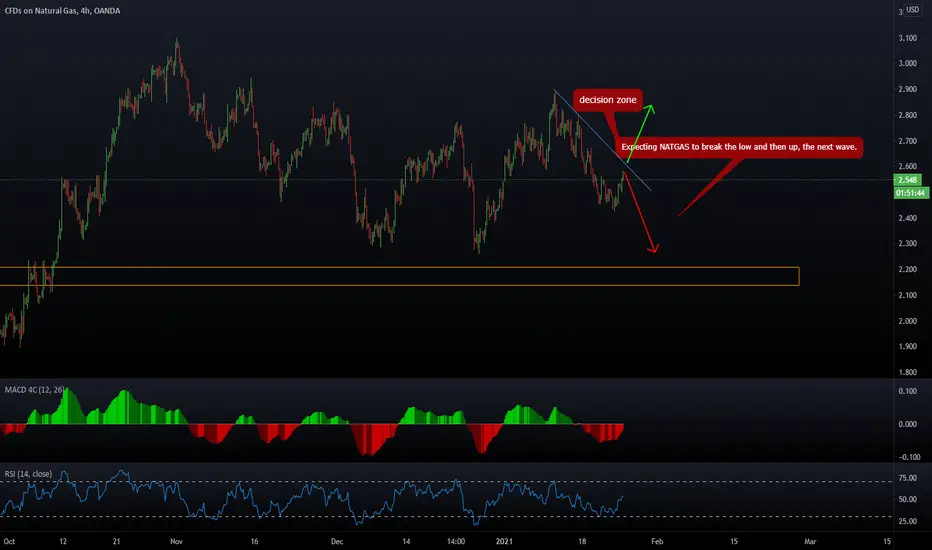Click the 2.300 price scale label

908,244
